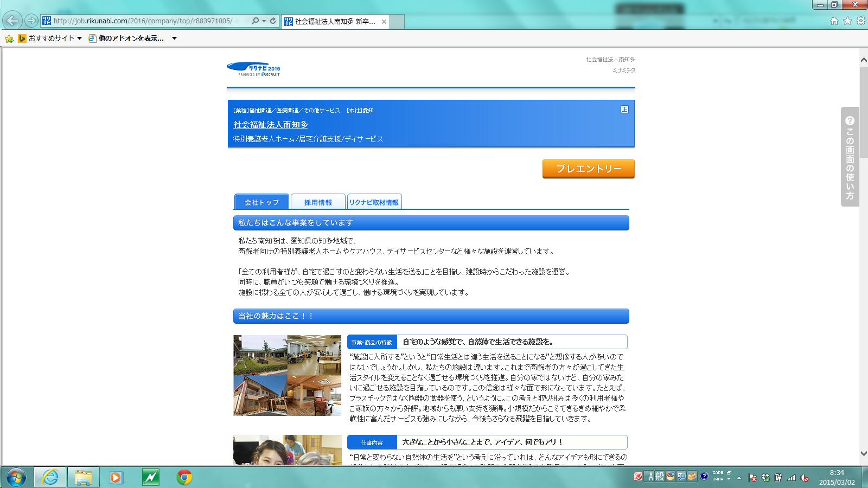The width and height of the screenshot is (868, 488).
Task: Click the scrollbar down arrow
Action: [864, 454]
